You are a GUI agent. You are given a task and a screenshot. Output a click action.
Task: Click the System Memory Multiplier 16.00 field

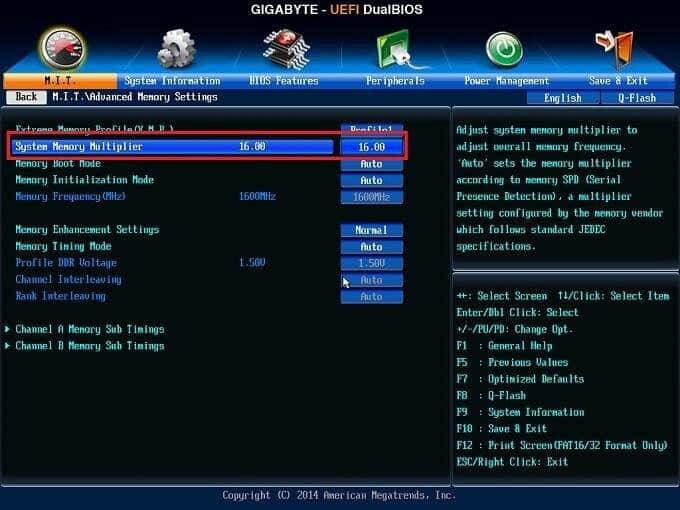pyautogui.click(x=371, y=147)
